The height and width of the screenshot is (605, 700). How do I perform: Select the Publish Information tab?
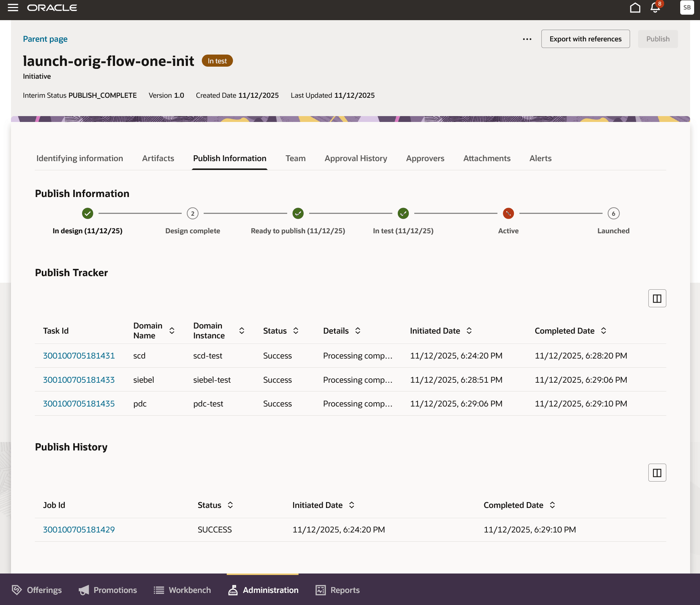(x=230, y=158)
